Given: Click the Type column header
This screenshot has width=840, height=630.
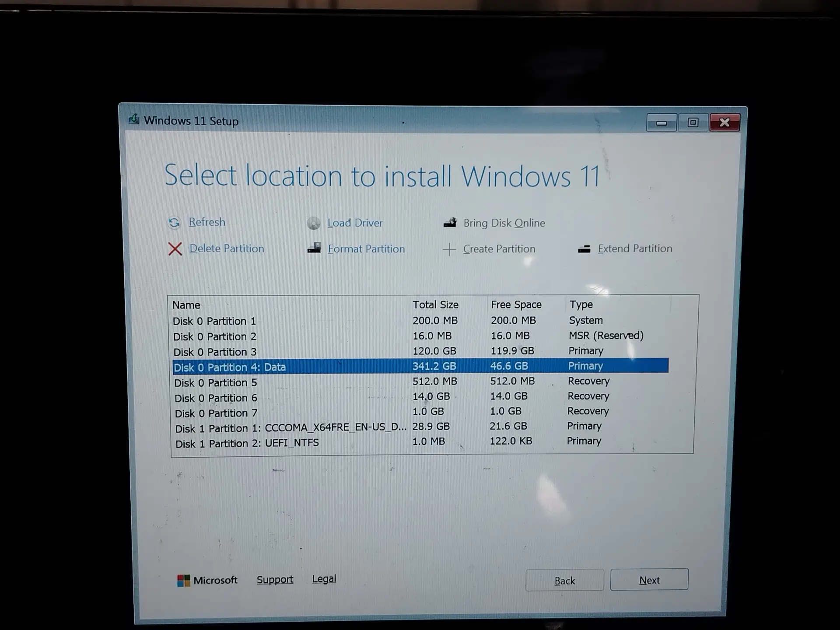Looking at the screenshot, I should tap(581, 304).
